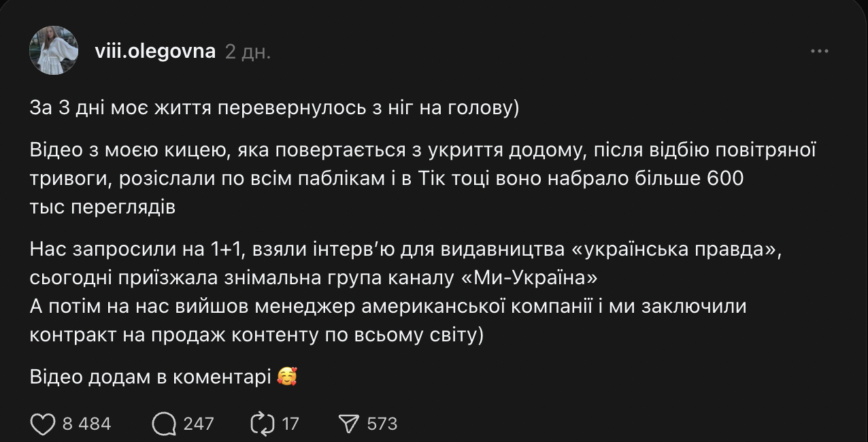The image size is (868, 442).
Task: Open comments via the speech bubble icon
Action: [164, 424]
